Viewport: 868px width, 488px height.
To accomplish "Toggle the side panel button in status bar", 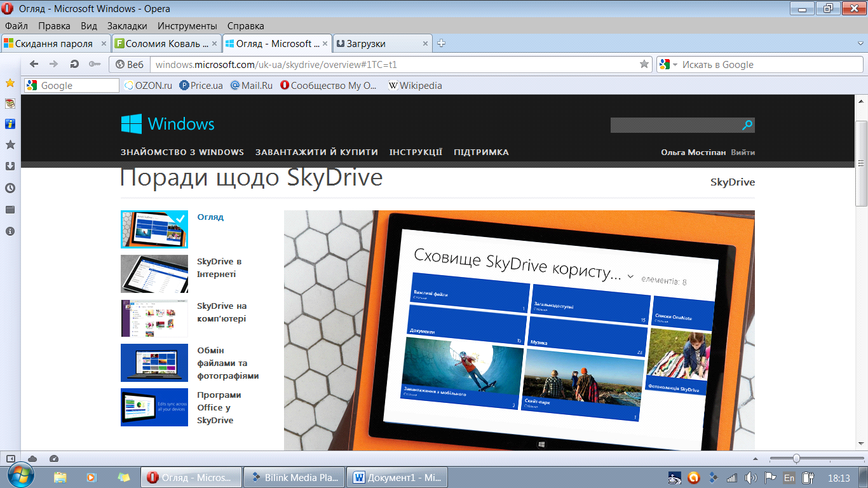I will (x=10, y=459).
